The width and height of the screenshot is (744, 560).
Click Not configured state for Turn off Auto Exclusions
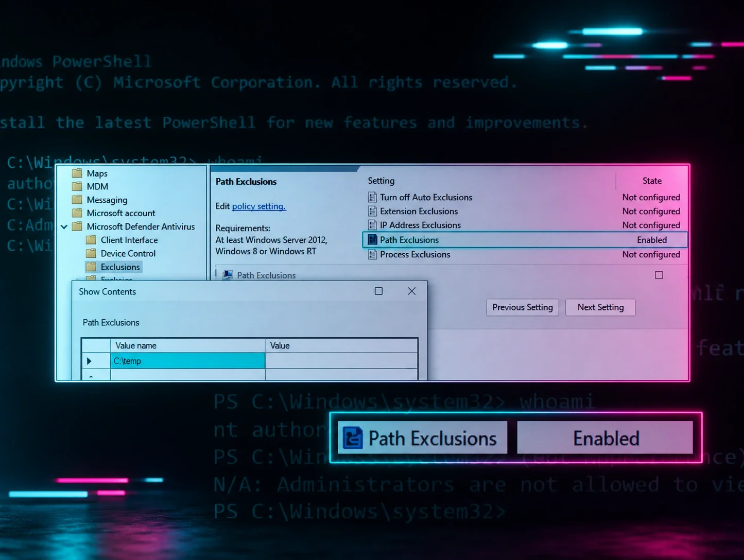click(x=651, y=197)
